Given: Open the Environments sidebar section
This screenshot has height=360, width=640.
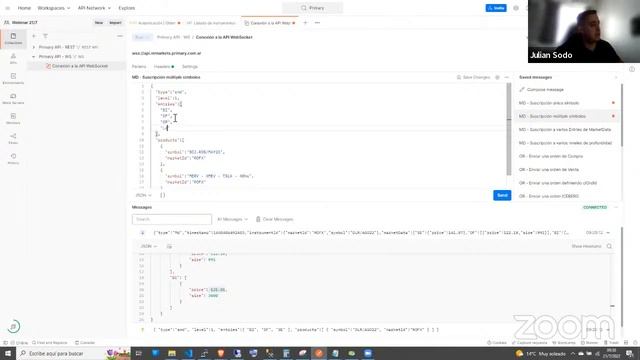Looking at the screenshot, I should coord(13,79).
